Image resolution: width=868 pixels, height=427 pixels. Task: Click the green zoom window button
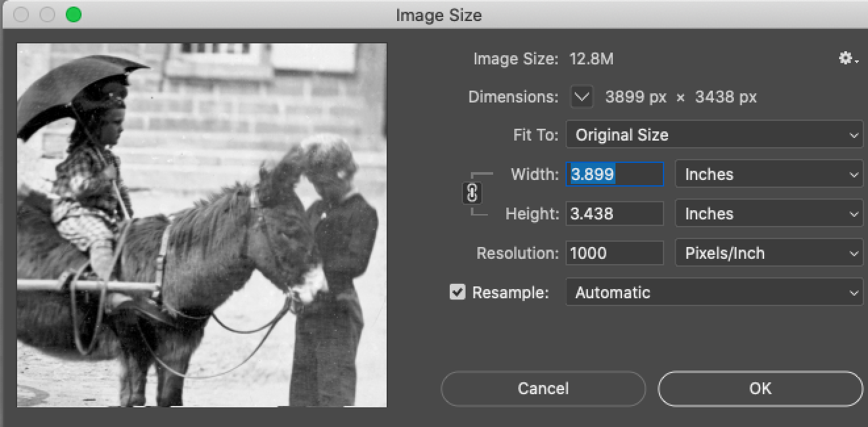click(x=74, y=14)
